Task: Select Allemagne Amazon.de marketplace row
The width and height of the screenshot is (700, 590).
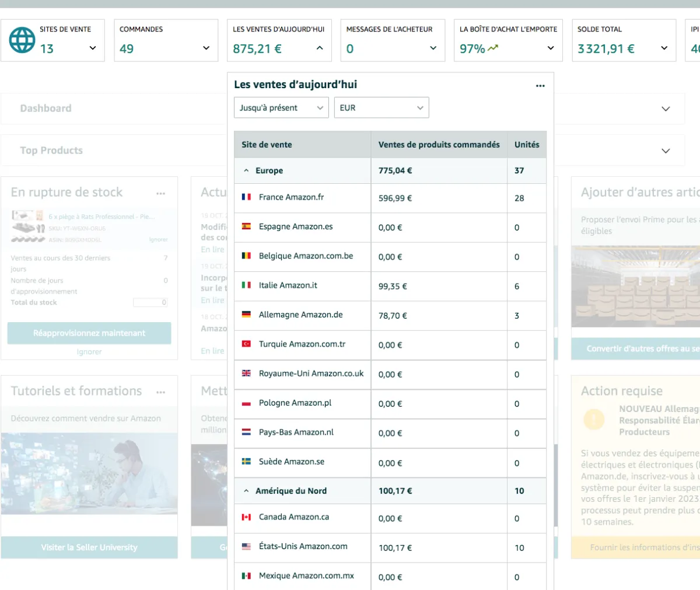Action: tap(390, 315)
